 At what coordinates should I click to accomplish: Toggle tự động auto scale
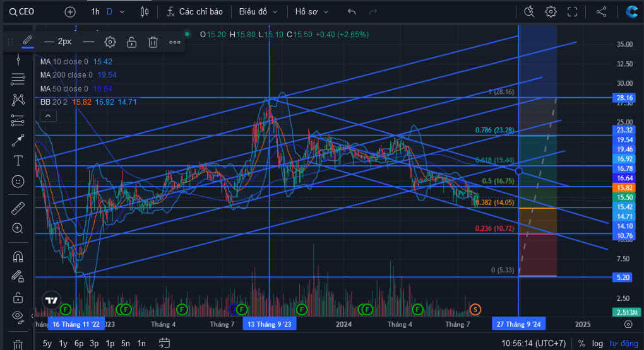[624, 344]
